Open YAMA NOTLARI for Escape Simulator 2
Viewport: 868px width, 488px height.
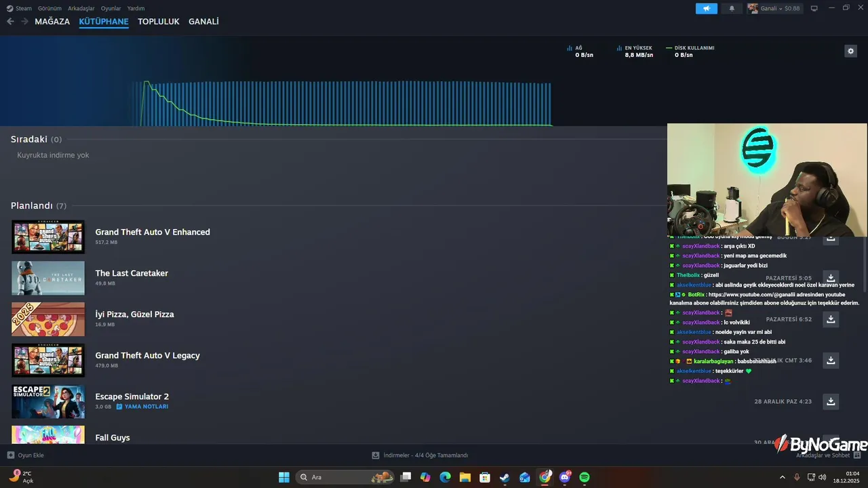[x=142, y=407]
